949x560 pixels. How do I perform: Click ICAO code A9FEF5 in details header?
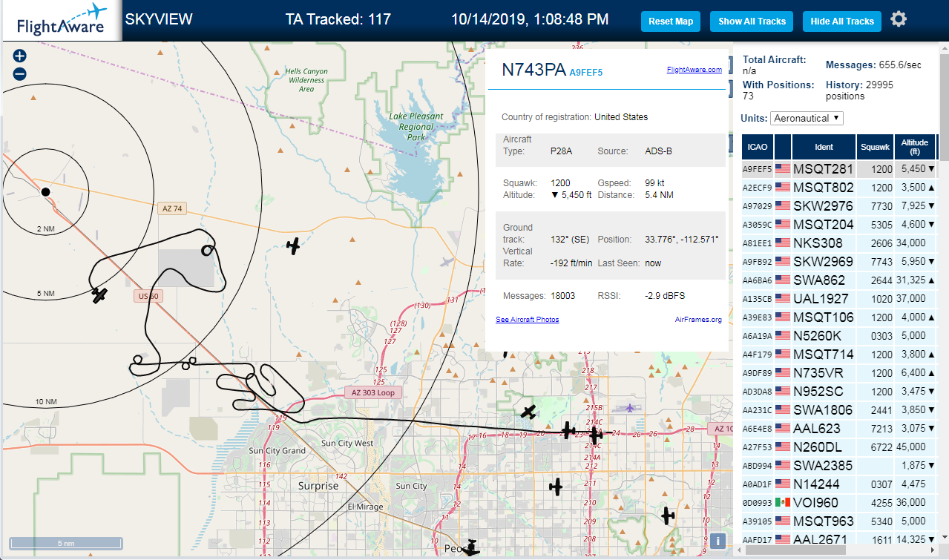(586, 73)
